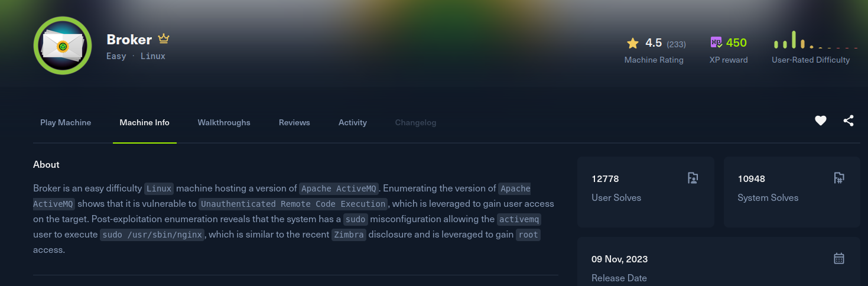The height and width of the screenshot is (286, 868).
Task: Click the About heading
Action: point(46,164)
